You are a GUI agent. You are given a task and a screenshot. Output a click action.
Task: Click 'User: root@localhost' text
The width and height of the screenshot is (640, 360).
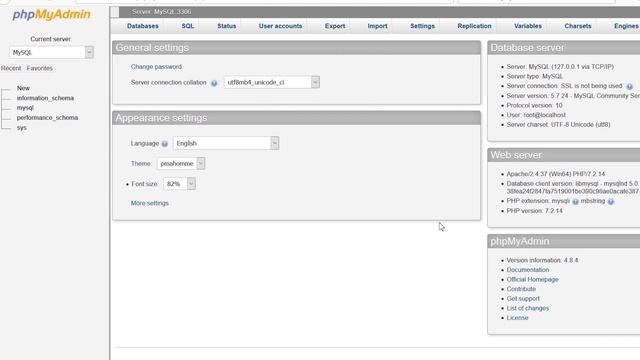536,115
